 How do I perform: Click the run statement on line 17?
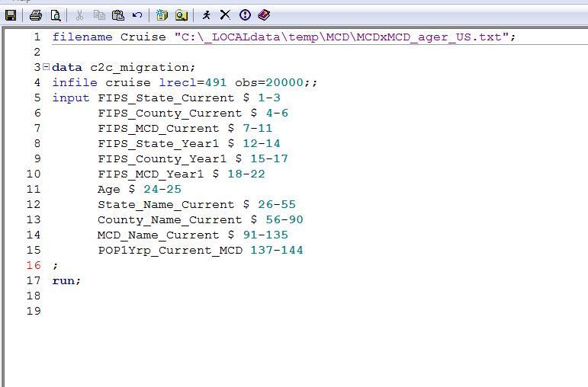pyautogui.click(x=66, y=280)
